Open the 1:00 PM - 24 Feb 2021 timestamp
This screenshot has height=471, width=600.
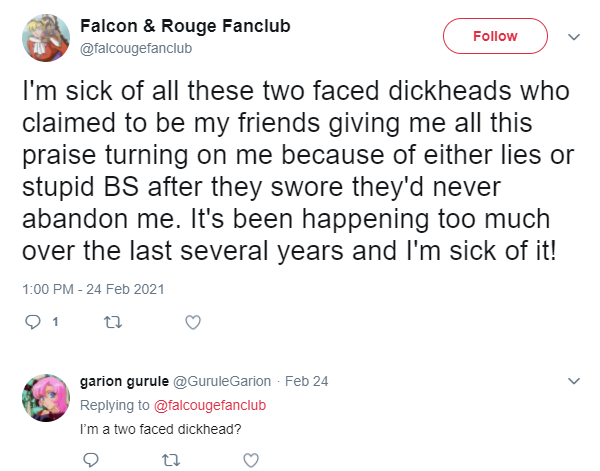[x=93, y=289]
